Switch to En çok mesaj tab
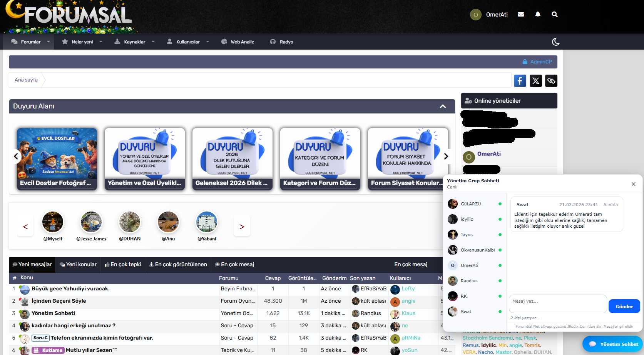This screenshot has width=644, height=355. [x=234, y=265]
